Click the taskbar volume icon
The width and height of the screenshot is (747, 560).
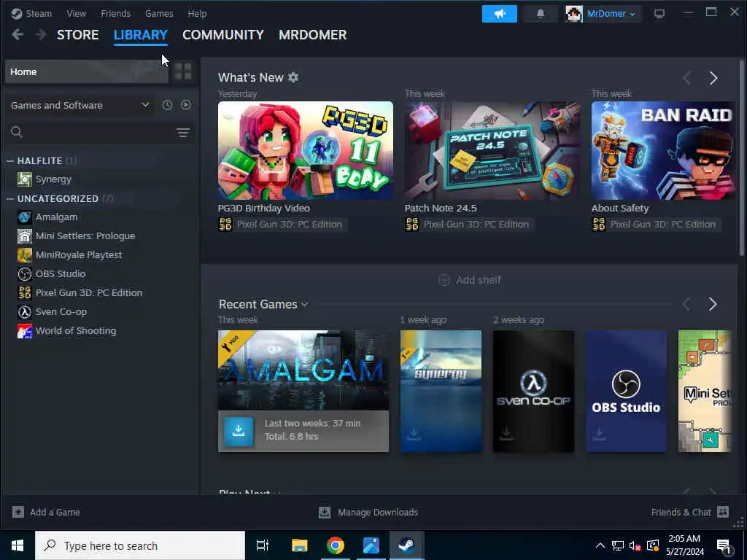tap(635, 545)
